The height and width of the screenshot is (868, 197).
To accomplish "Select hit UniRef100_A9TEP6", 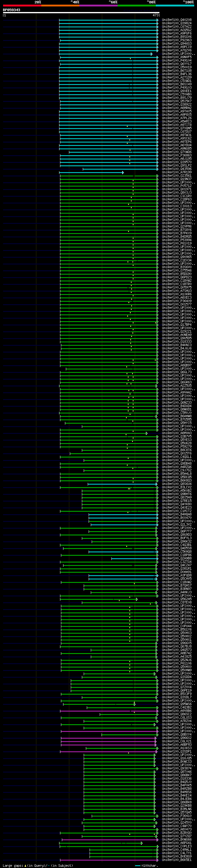I will (177, 142).
